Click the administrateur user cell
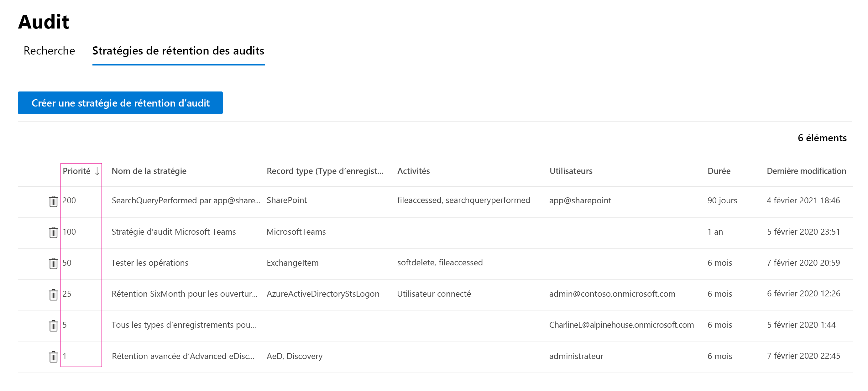 [x=576, y=356]
